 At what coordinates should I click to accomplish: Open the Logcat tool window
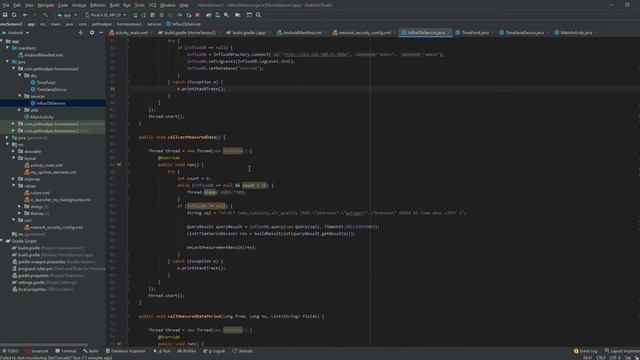[214, 351]
